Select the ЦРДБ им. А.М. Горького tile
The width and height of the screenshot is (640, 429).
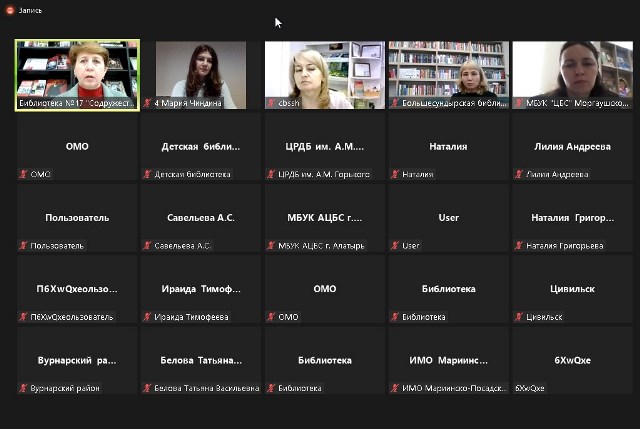pyautogui.click(x=325, y=146)
